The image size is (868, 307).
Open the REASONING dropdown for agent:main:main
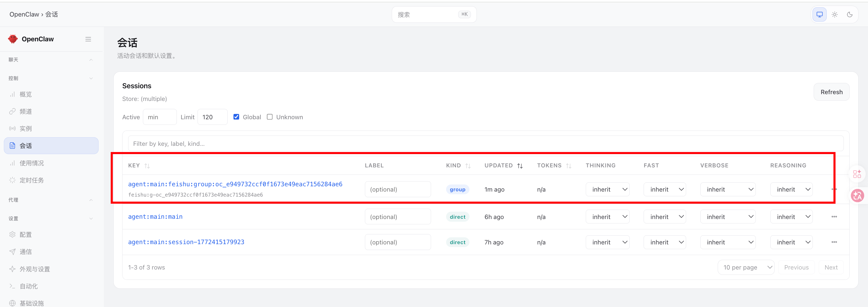tap(791, 217)
